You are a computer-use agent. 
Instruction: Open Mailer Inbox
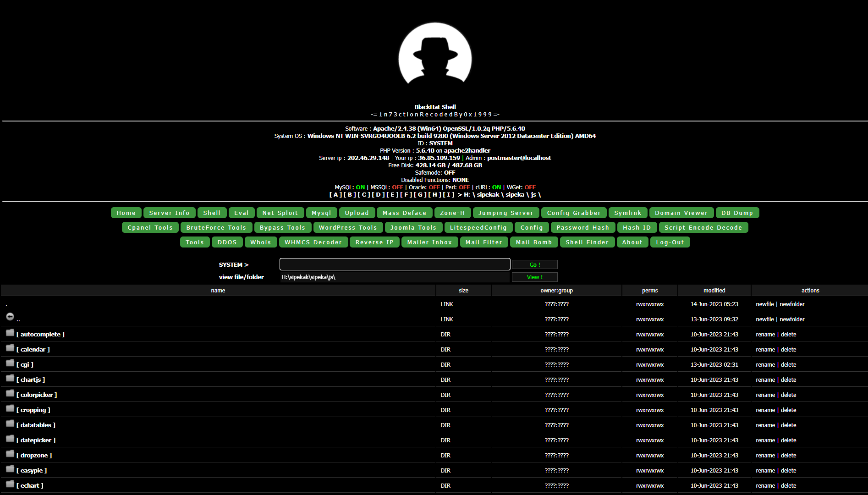pyautogui.click(x=430, y=242)
